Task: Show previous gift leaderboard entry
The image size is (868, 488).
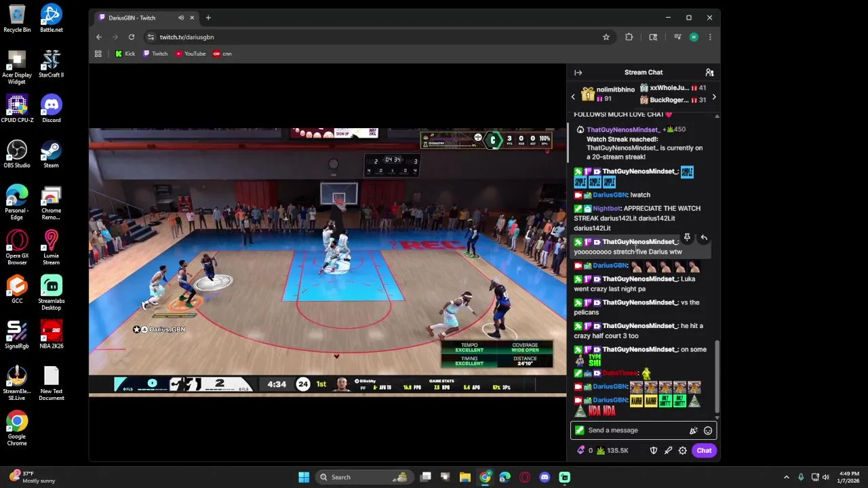Action: 573,97
